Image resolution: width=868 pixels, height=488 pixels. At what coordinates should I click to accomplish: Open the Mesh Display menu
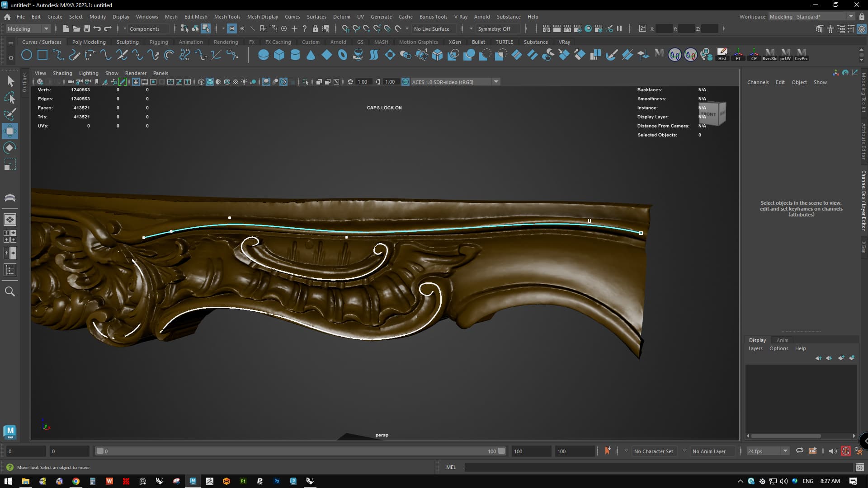[262, 17]
